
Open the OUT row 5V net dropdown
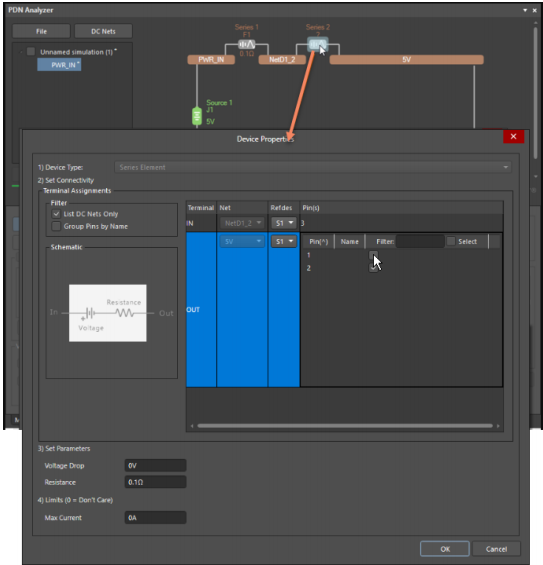point(242,241)
